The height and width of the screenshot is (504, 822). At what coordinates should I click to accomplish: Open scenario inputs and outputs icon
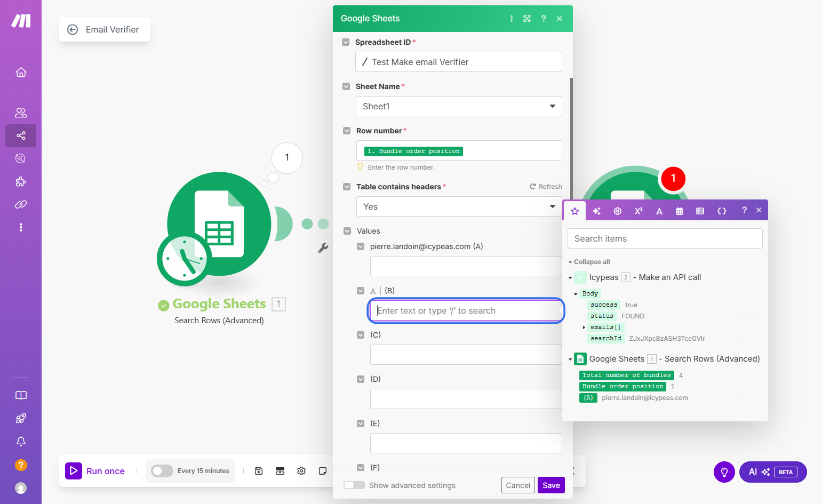[280, 471]
